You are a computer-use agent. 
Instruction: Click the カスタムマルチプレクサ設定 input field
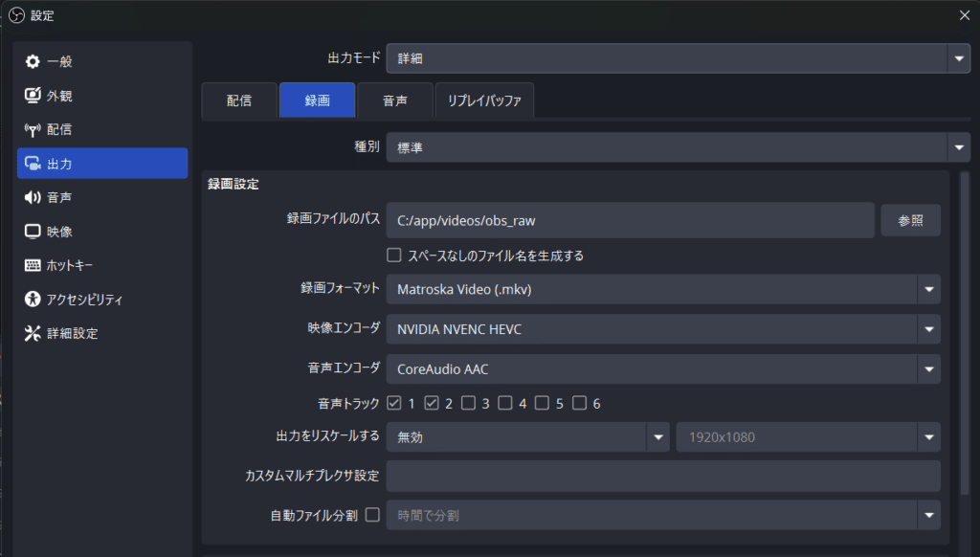point(663,476)
